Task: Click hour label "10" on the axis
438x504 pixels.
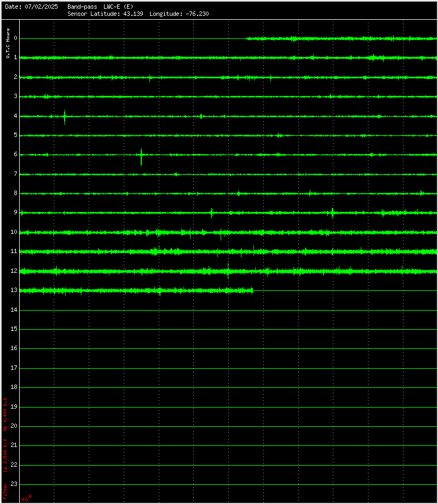Action: (14, 232)
